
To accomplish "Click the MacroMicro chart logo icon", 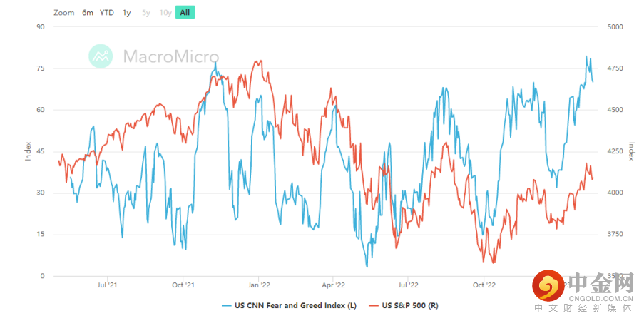I will point(101,56).
